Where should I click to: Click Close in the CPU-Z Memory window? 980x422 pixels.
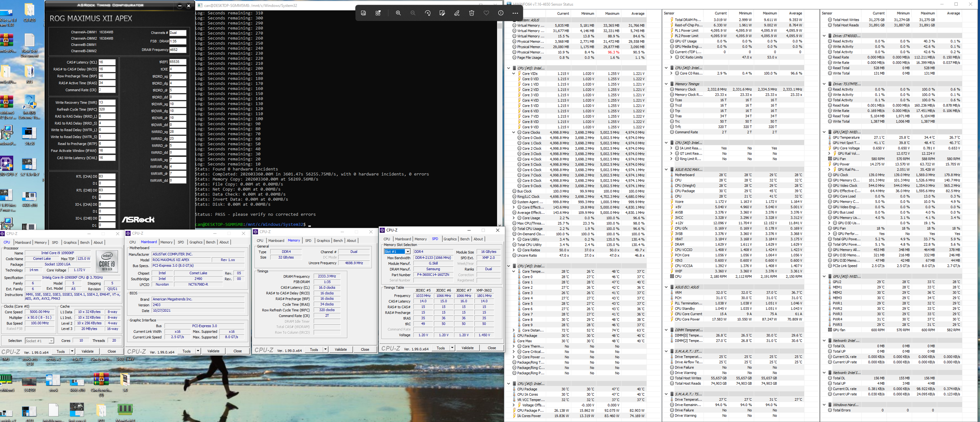point(365,349)
